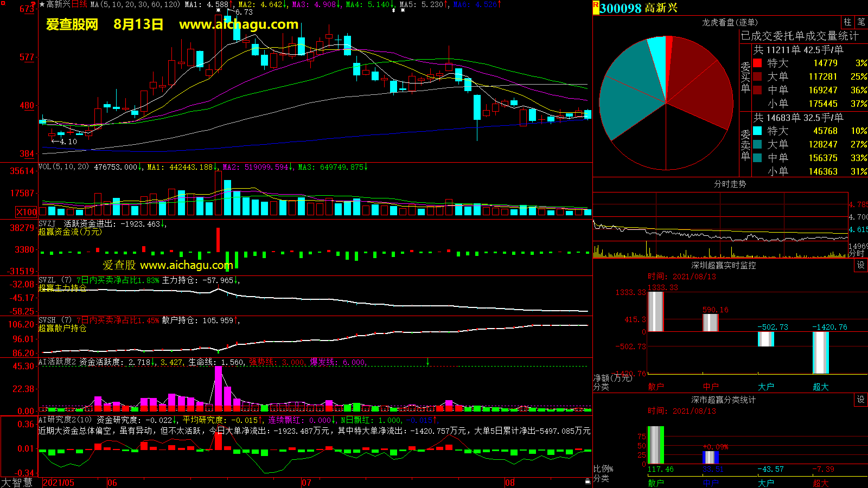Open the 日线 period selector in chart header
The width and height of the screenshot is (868, 488).
(x=79, y=5)
